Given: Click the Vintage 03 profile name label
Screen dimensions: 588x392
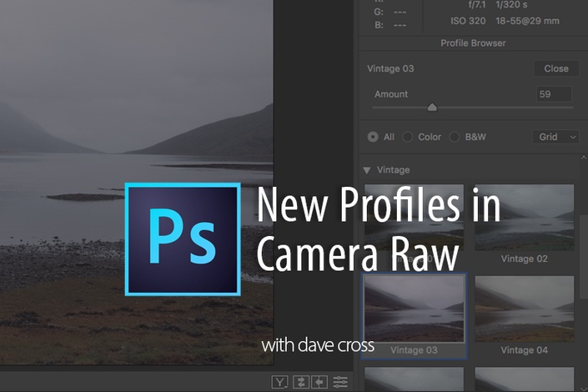Looking at the screenshot, I should [x=390, y=68].
